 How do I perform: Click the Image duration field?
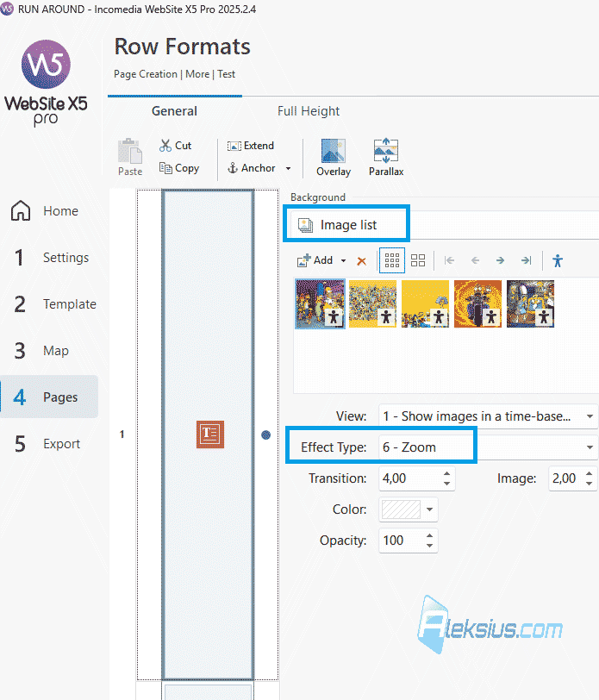(566, 478)
